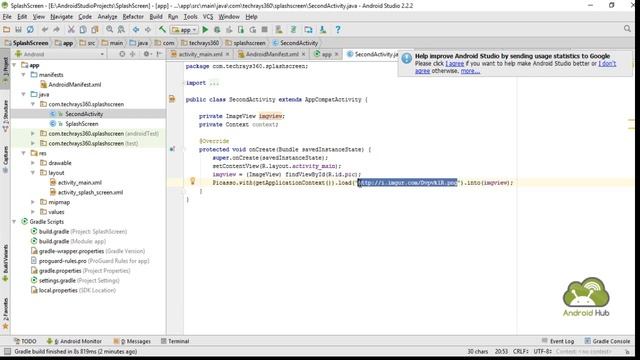The width and height of the screenshot is (640, 360).
Task: Click the Save All toolbar icon
Action: pyautogui.click(x=18, y=29)
